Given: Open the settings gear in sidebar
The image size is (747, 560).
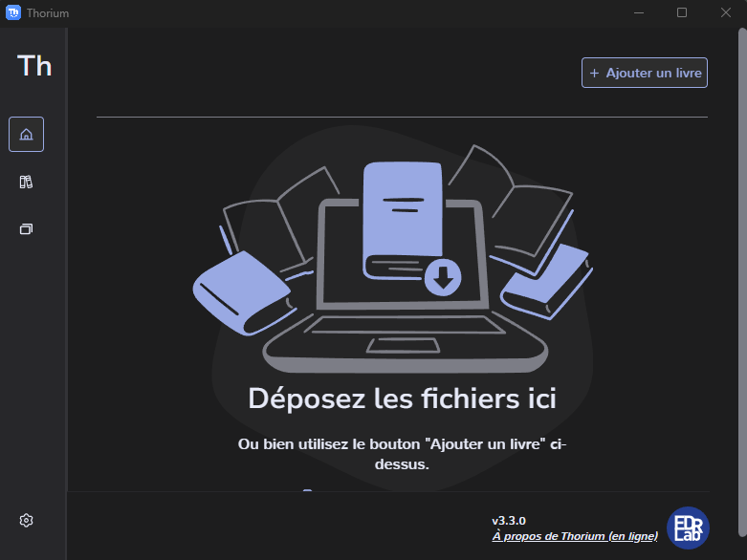Looking at the screenshot, I should [26, 520].
